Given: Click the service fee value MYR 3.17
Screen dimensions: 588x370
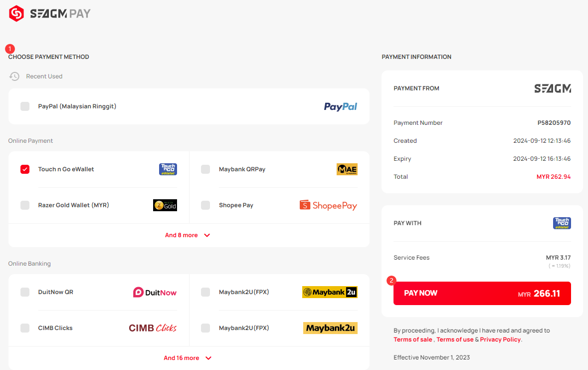Looking at the screenshot, I should 559,258.
